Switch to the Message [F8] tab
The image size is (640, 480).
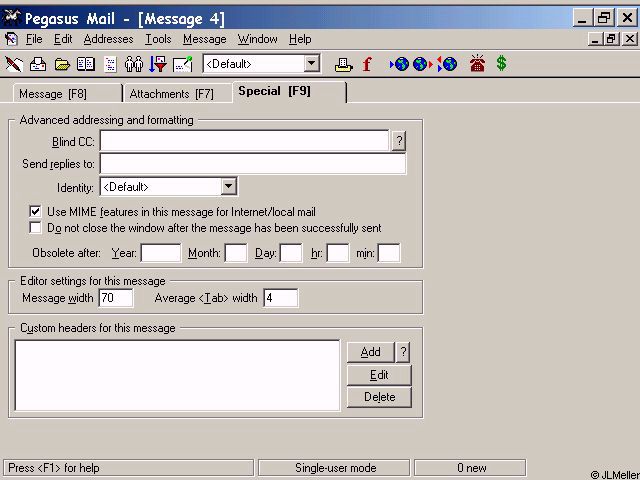tap(67, 94)
